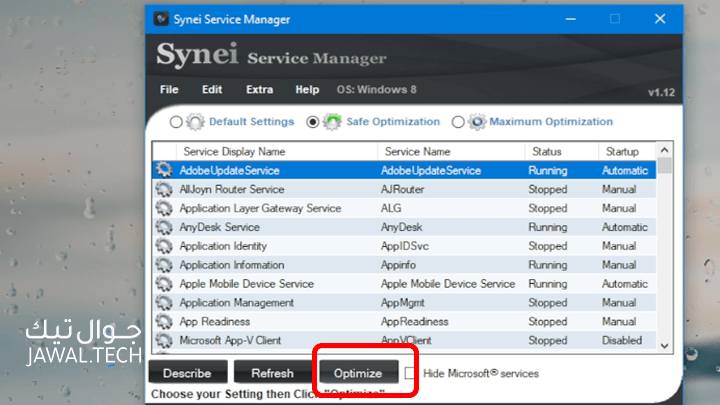Click the AJRouter service name cell
Viewport: 720px width, 405px height.
click(x=402, y=189)
